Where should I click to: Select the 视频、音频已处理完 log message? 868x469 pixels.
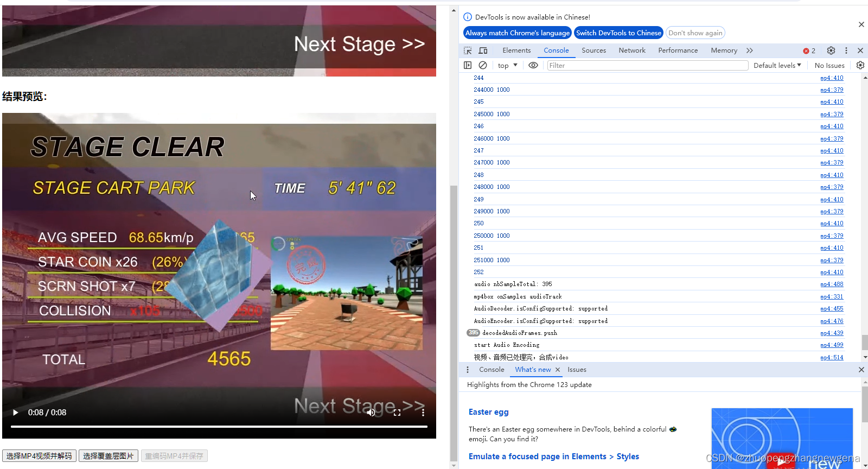521,357
